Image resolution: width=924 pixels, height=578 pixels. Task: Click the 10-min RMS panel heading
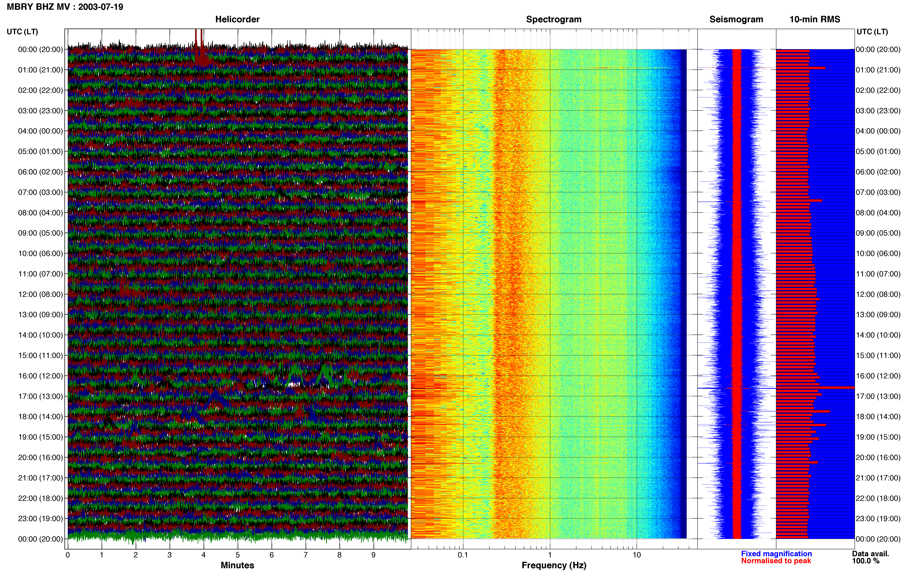click(815, 19)
